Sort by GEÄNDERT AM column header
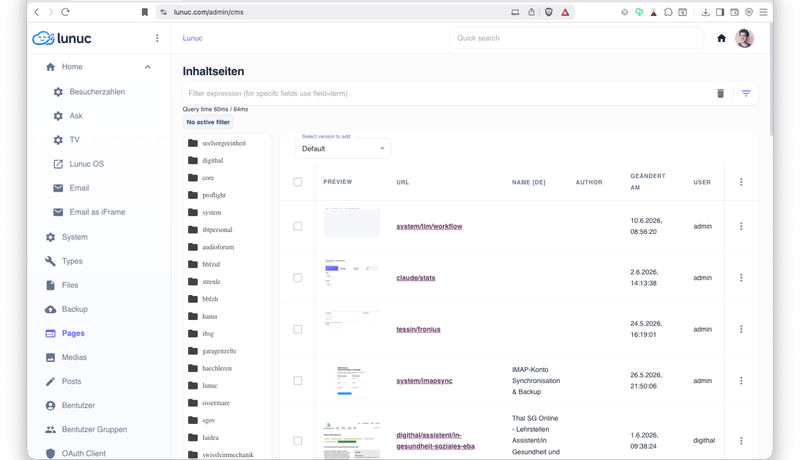Viewport: 800px width, 460px height. (647, 182)
